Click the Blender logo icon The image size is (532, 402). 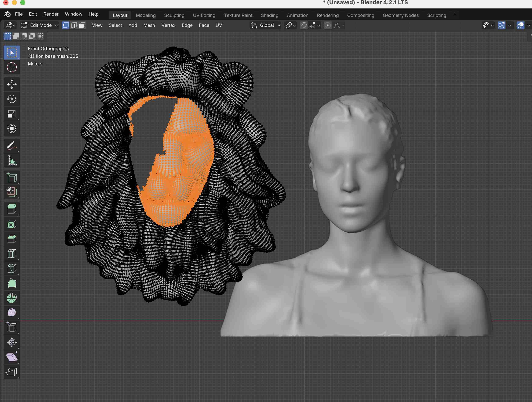[x=7, y=14]
